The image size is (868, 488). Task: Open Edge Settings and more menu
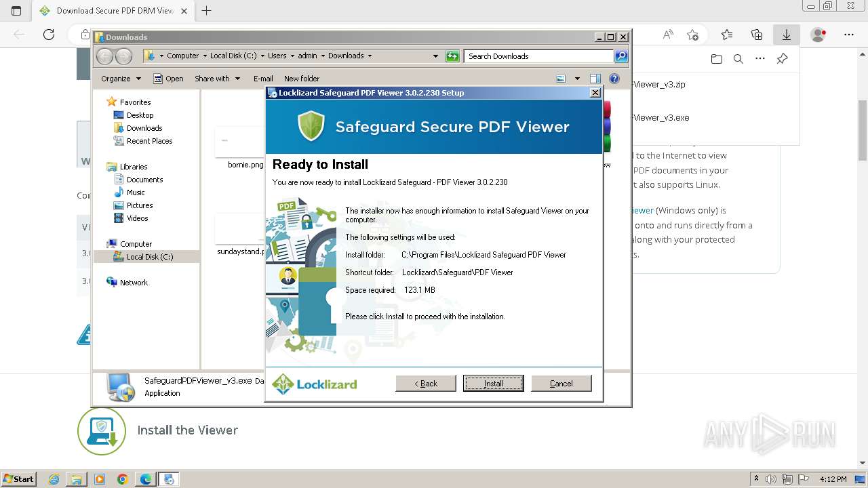849,35
